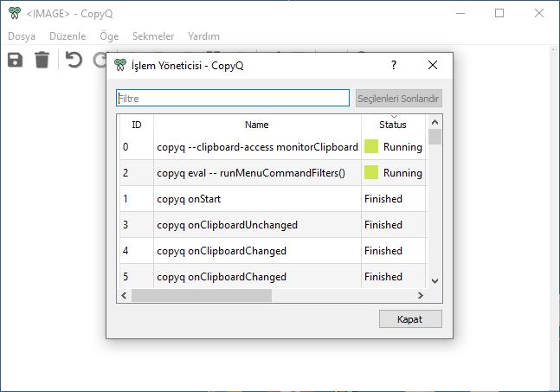Click the undo arrow toolbar icon
This screenshot has height=392, width=560.
[x=74, y=60]
